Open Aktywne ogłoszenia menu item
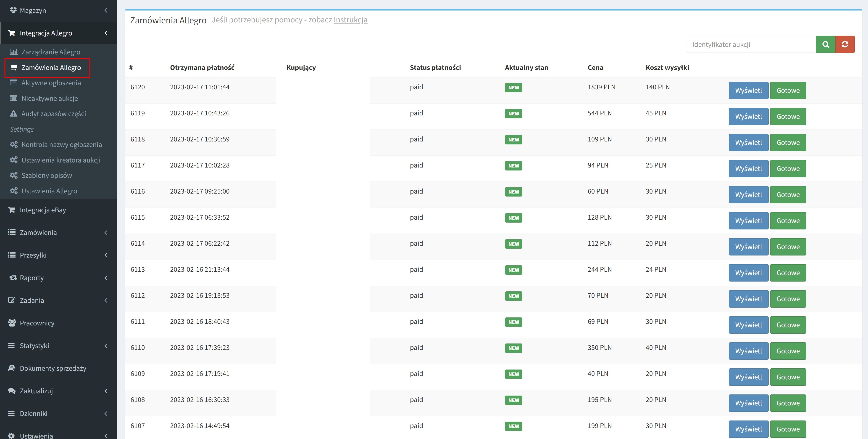The width and height of the screenshot is (868, 439). (x=51, y=83)
